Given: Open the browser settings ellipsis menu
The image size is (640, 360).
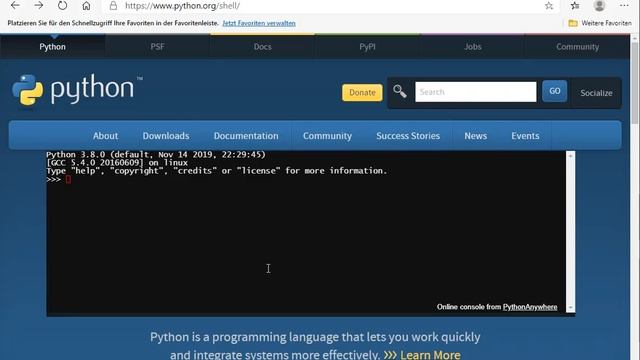Looking at the screenshot, I should click(x=624, y=5).
